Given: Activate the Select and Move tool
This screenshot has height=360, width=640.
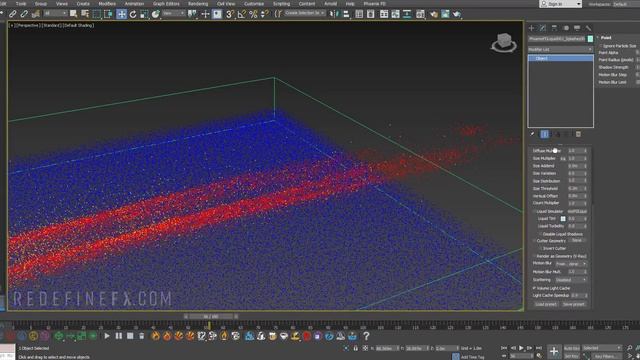Looking at the screenshot, I should pos(121,14).
